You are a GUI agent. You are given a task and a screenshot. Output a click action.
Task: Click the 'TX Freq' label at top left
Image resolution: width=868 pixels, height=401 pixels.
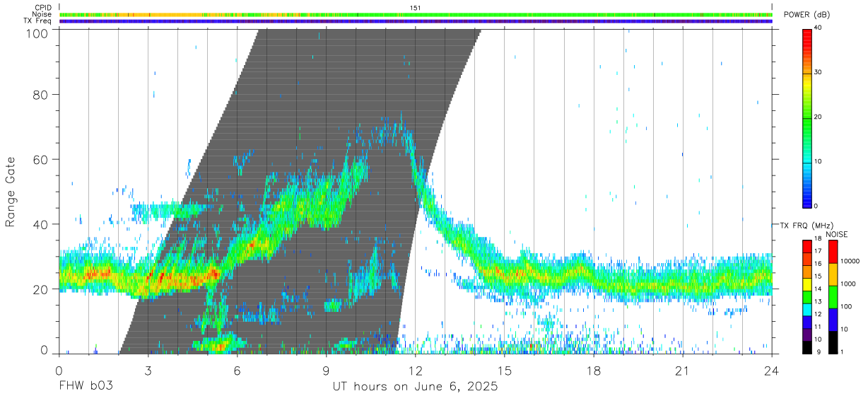[x=37, y=21]
